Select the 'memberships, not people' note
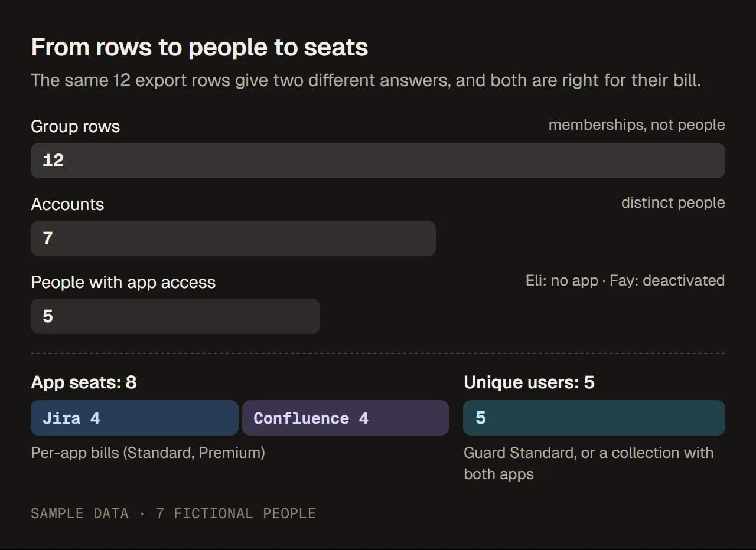Viewport: 756px width, 550px height. tap(637, 125)
